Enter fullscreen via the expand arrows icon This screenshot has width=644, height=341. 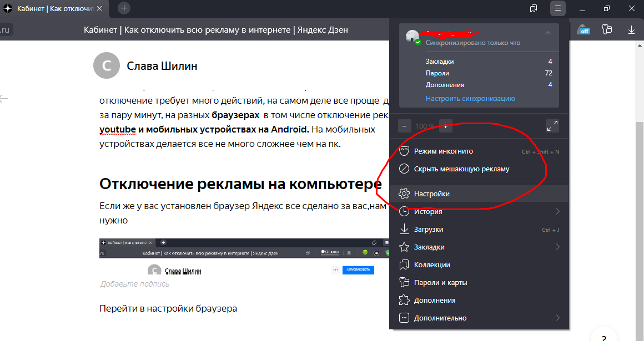[x=552, y=126]
